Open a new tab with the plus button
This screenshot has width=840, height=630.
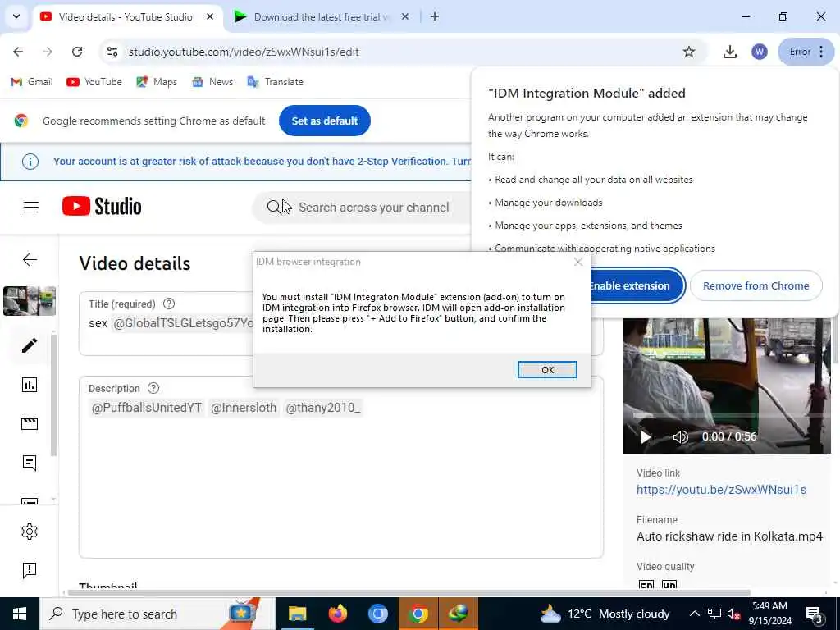point(435,16)
